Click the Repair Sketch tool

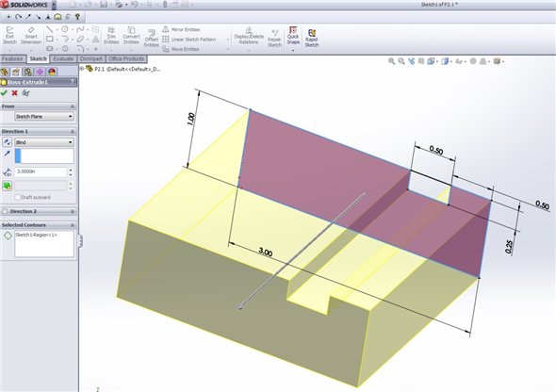274,39
